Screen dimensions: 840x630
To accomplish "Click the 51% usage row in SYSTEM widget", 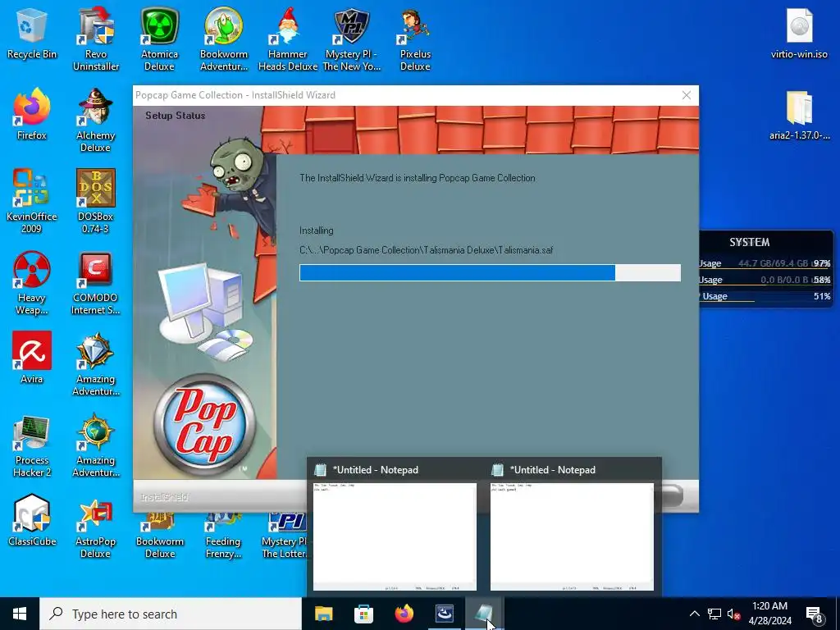I will coord(765,296).
